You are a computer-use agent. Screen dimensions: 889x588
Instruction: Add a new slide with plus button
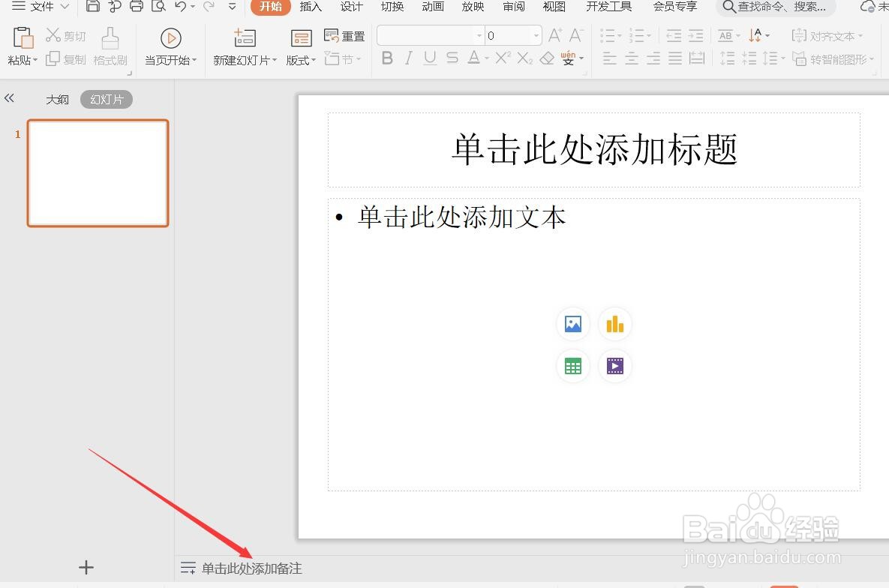[86, 567]
